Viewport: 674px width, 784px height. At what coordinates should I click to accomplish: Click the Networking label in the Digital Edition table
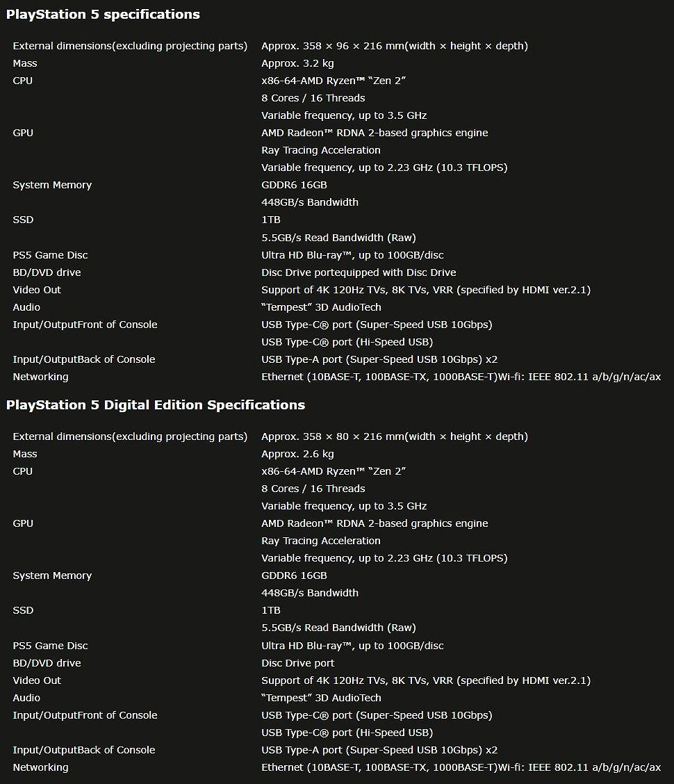(40, 767)
